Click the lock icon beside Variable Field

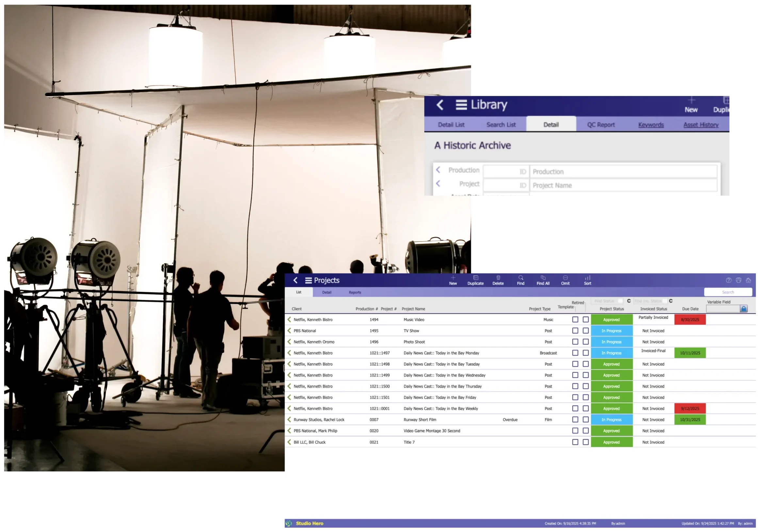pos(744,309)
